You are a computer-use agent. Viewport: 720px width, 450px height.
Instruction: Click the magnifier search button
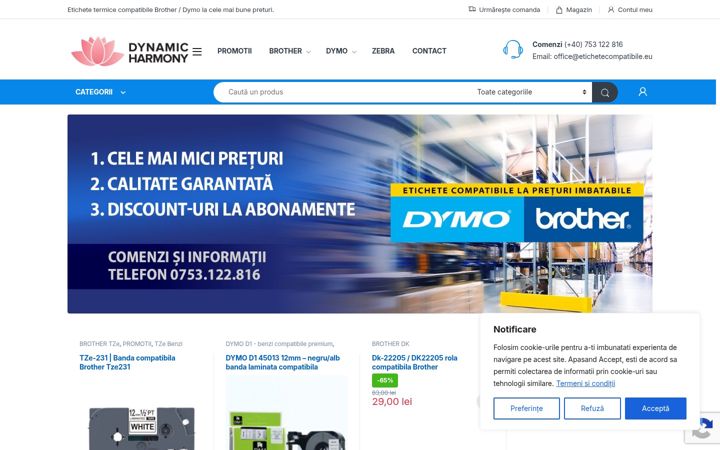click(x=605, y=92)
